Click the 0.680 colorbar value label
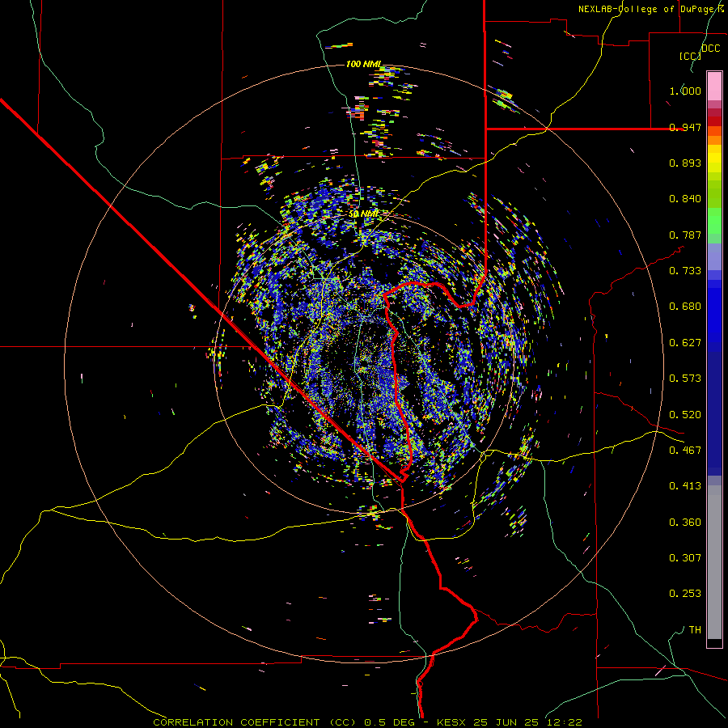The image size is (728, 728). click(685, 307)
